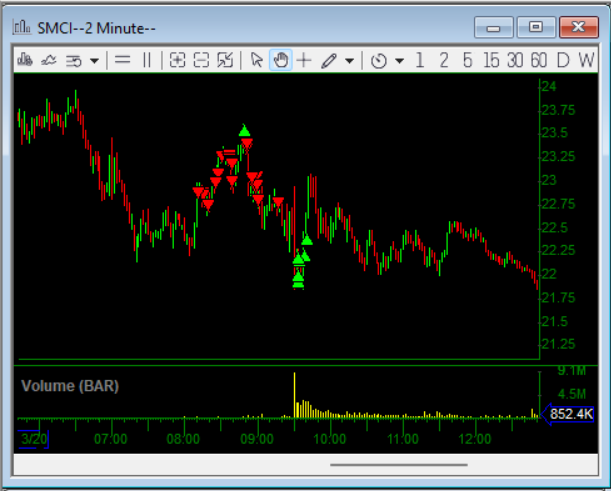Click the 23.5 price axis label
The width and height of the screenshot is (611, 491).
tap(555, 133)
